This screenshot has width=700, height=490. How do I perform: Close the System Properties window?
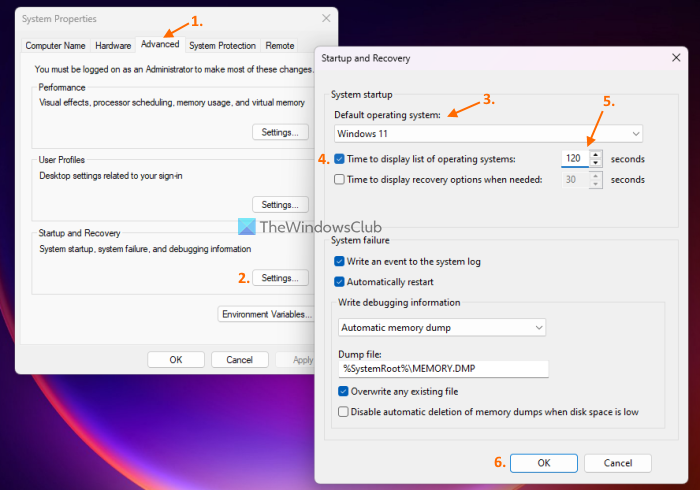pos(326,18)
